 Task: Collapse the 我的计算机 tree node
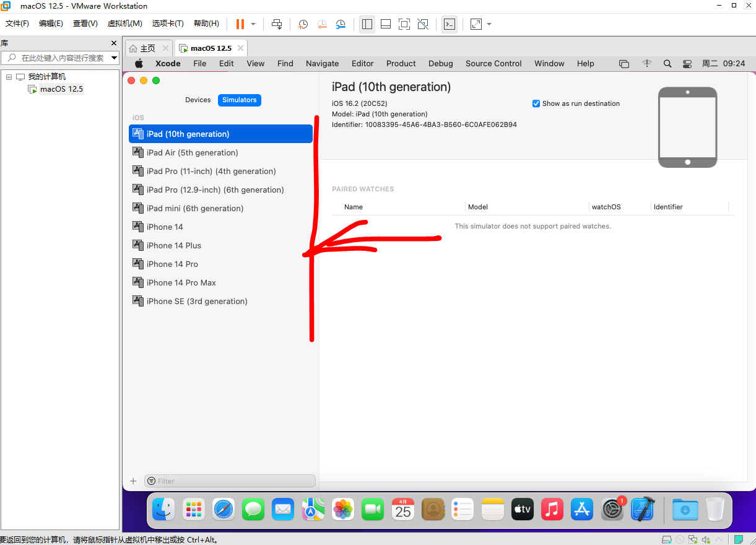[x=9, y=77]
